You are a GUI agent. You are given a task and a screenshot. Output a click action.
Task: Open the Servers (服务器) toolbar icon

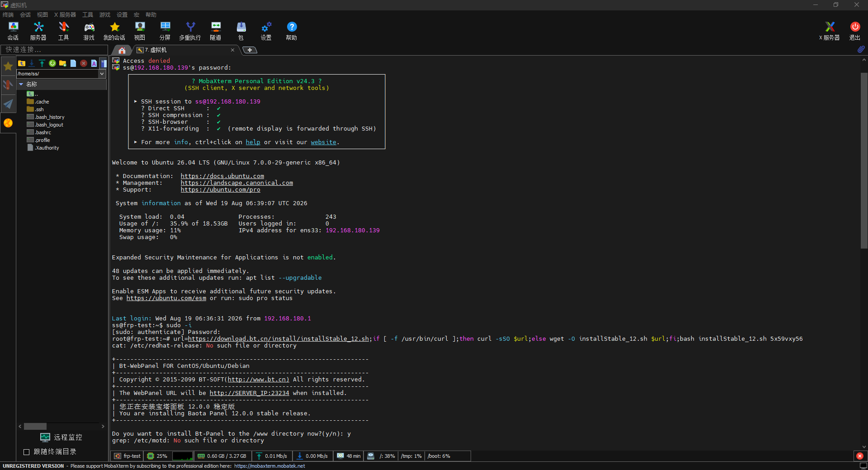click(x=38, y=31)
